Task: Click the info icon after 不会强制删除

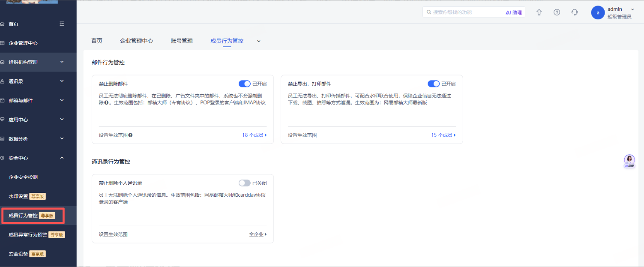Action: coord(106,103)
